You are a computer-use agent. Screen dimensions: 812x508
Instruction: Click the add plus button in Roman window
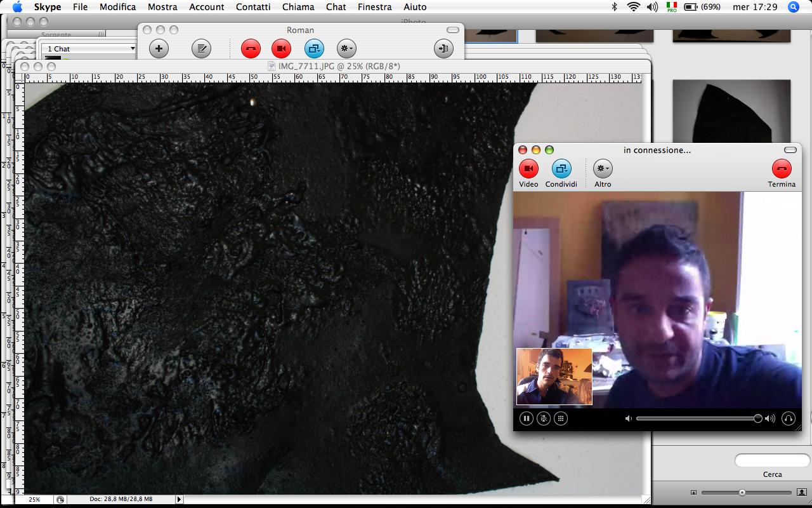coord(159,48)
